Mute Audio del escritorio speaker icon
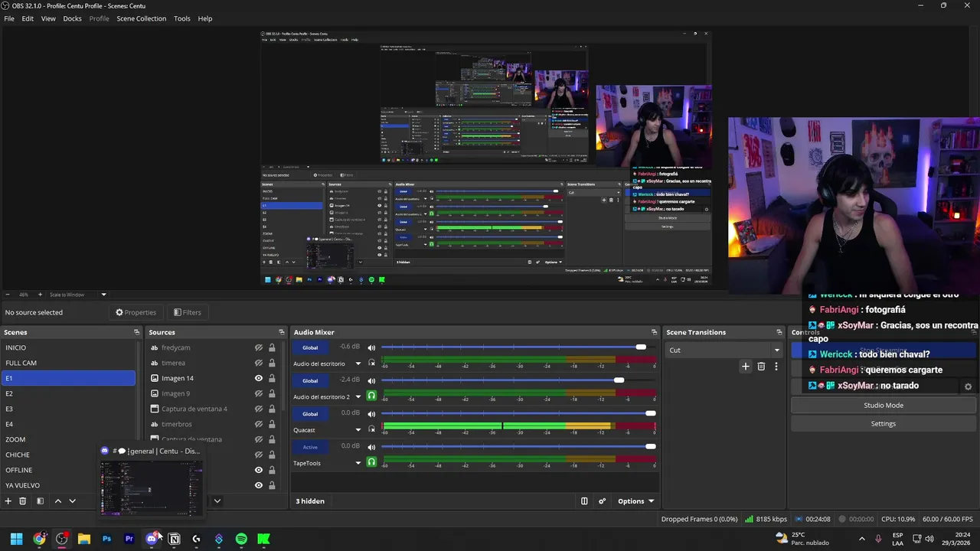980x551 pixels. (371, 347)
